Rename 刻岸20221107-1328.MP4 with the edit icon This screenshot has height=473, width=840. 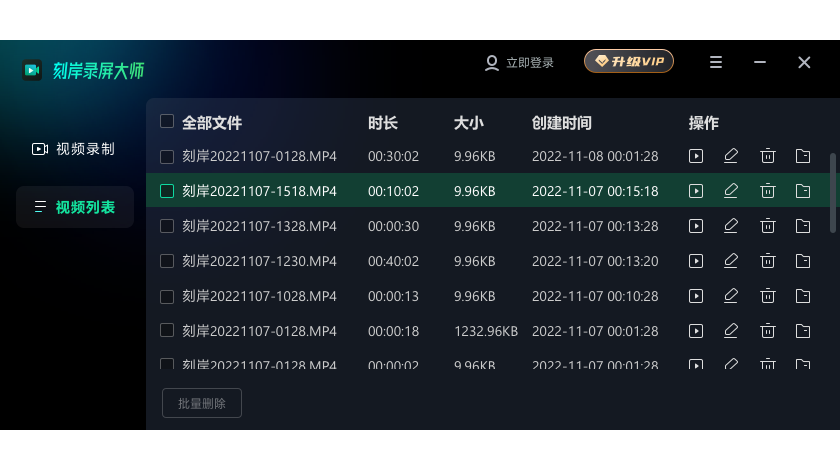point(731,226)
